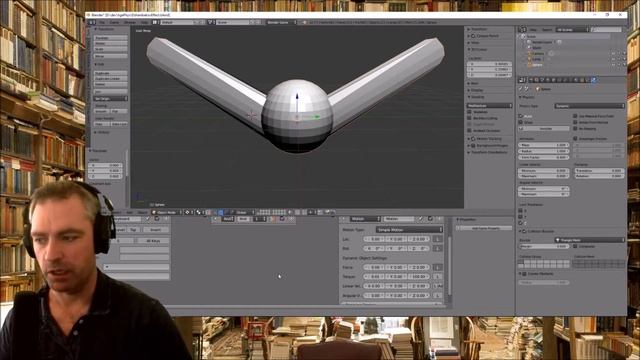Viewport: 640px width, 360px height.
Task: Open the Properties editor type icon
Action: pyautogui.click(x=522, y=80)
